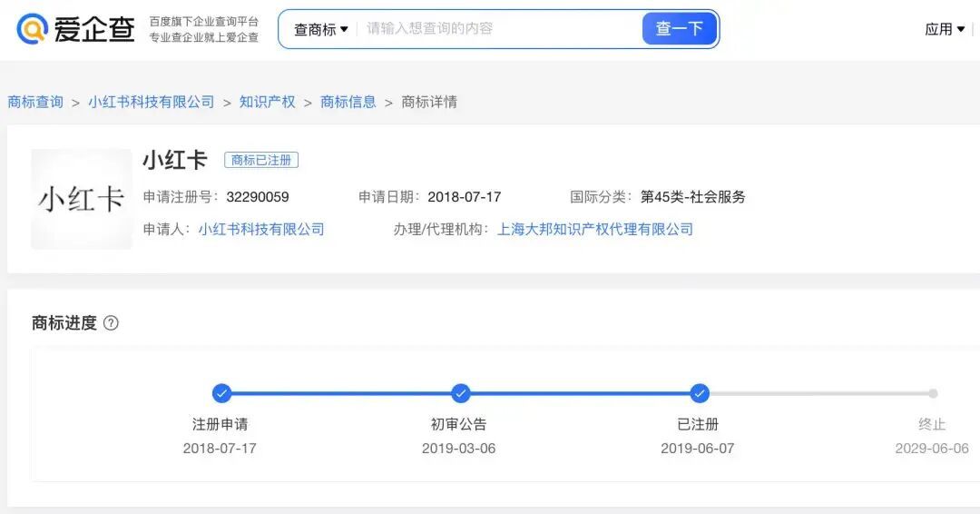Click the 爱企查 logo icon

pos(33,29)
